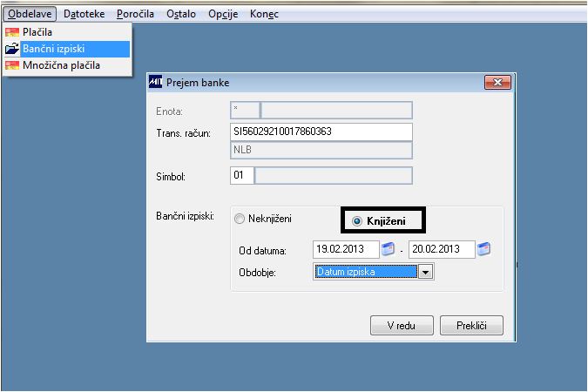The image size is (588, 392).
Task: Choose Množična plačila menu entry
Action: pos(67,65)
